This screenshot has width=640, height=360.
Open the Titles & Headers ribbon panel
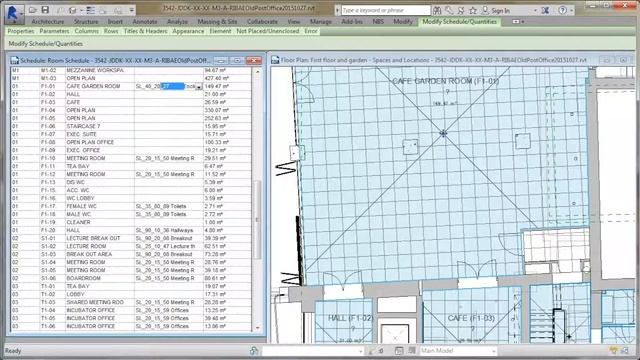tap(146, 31)
